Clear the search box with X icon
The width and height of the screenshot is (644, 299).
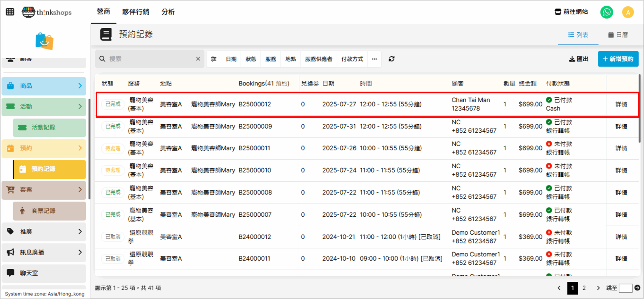pyautogui.click(x=198, y=59)
